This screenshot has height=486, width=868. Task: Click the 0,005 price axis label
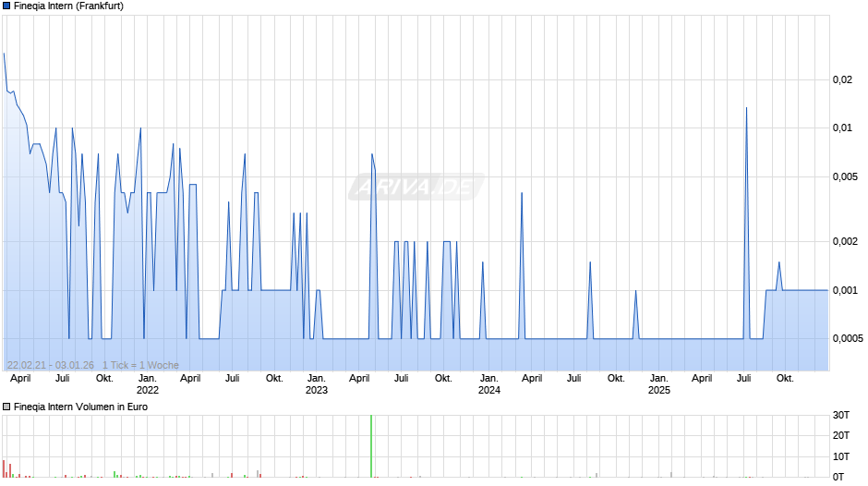845,176
